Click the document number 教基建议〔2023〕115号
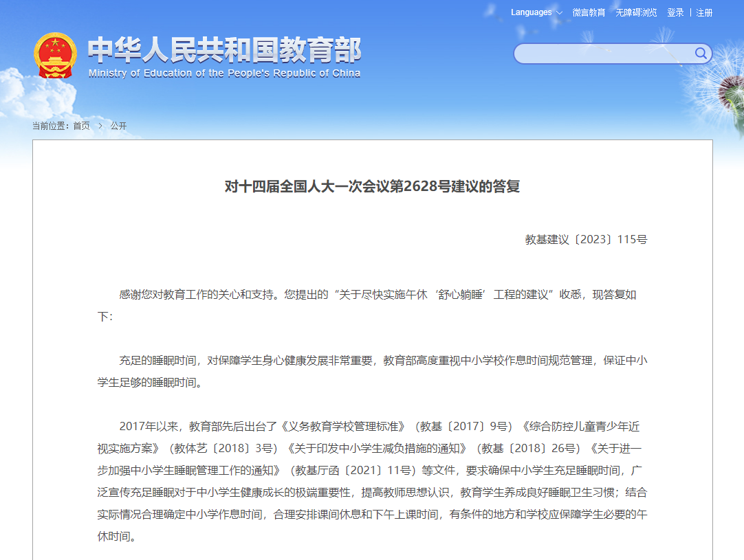744x560 pixels. 586,239
